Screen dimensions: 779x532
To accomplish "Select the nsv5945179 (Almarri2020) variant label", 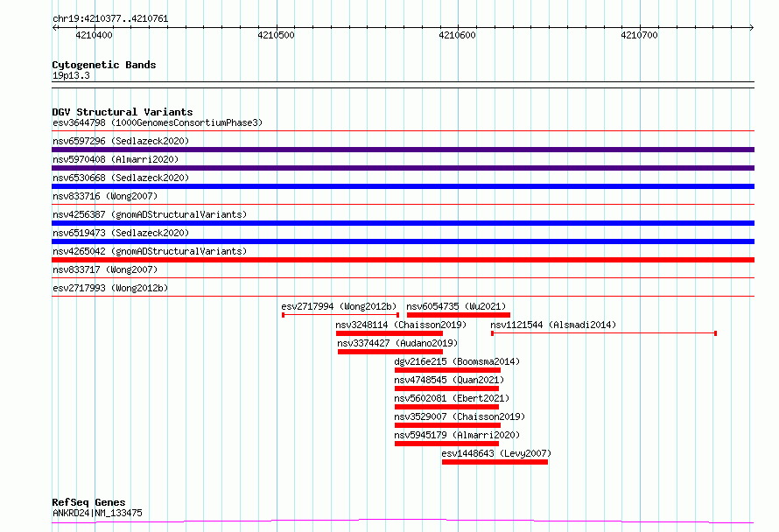I will coord(457,435).
